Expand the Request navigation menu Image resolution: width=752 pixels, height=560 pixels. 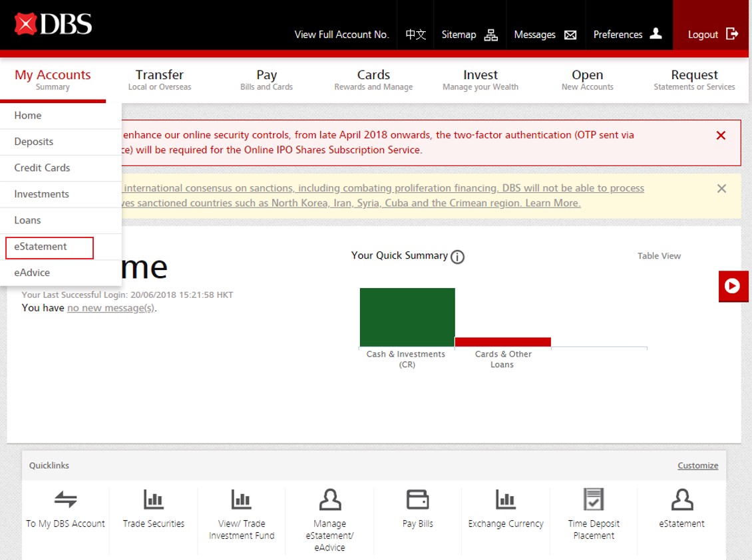(x=694, y=79)
